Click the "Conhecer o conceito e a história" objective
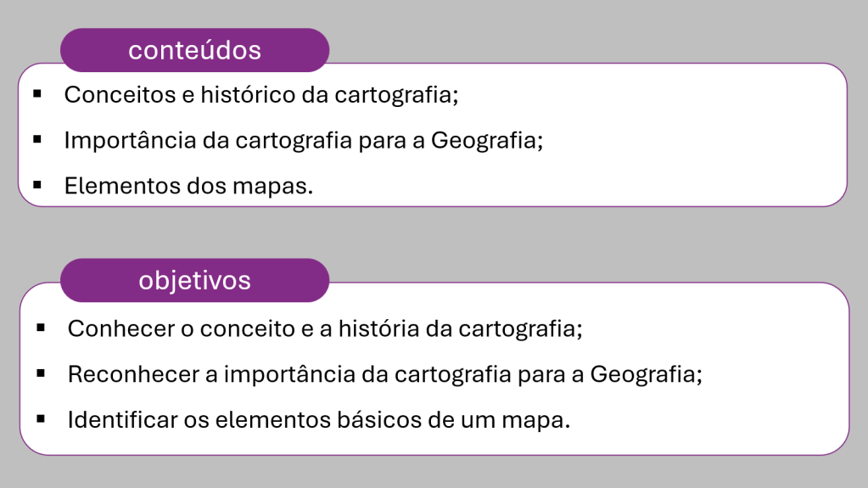The image size is (868, 488). click(325, 328)
